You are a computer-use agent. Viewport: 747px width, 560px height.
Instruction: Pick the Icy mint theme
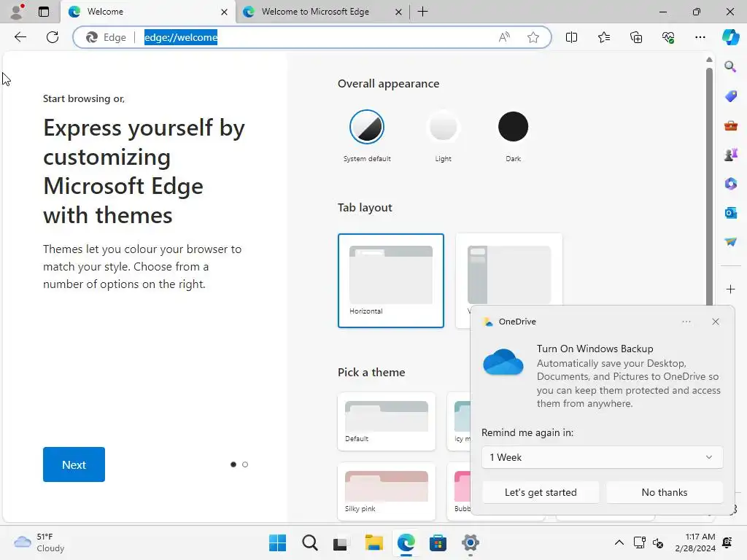460,421
